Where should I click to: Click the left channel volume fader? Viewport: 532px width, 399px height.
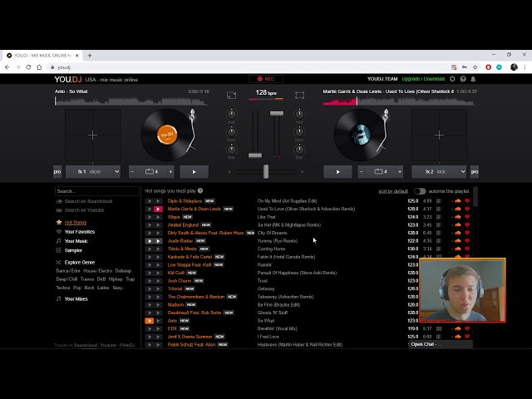(255, 155)
